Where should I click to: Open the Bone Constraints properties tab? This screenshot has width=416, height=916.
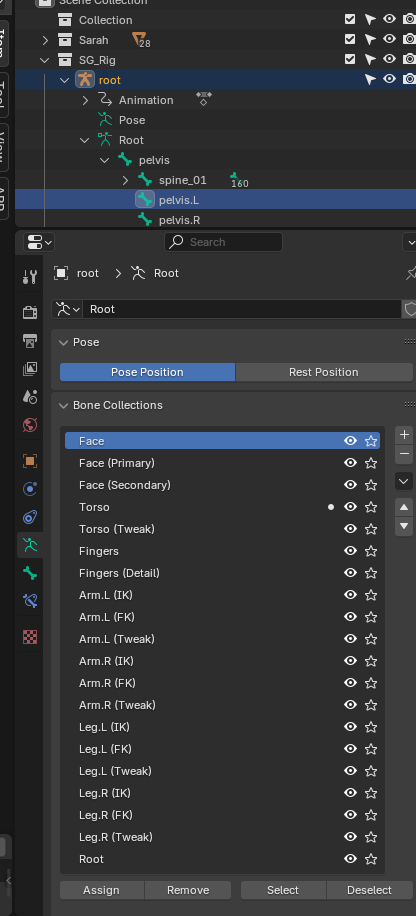point(30,601)
